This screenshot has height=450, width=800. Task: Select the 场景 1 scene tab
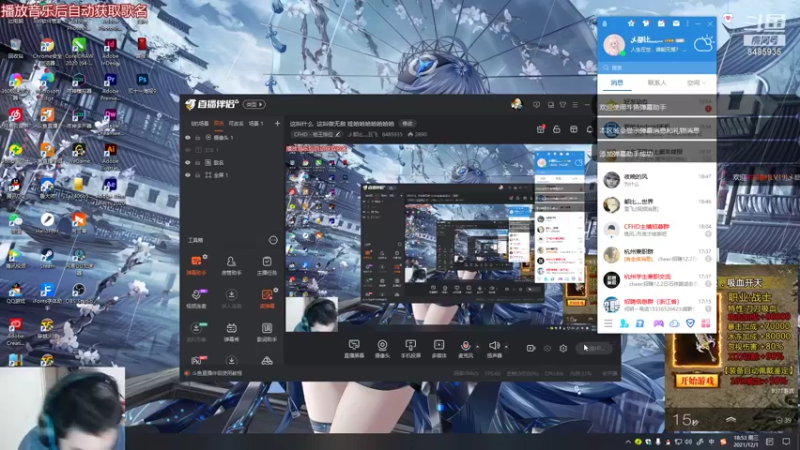point(256,123)
